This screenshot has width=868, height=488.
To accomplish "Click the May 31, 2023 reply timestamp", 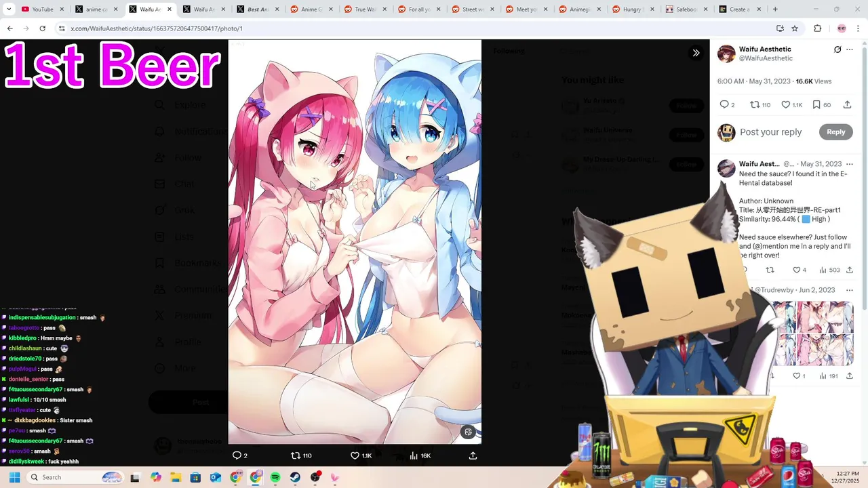I will tap(821, 164).
